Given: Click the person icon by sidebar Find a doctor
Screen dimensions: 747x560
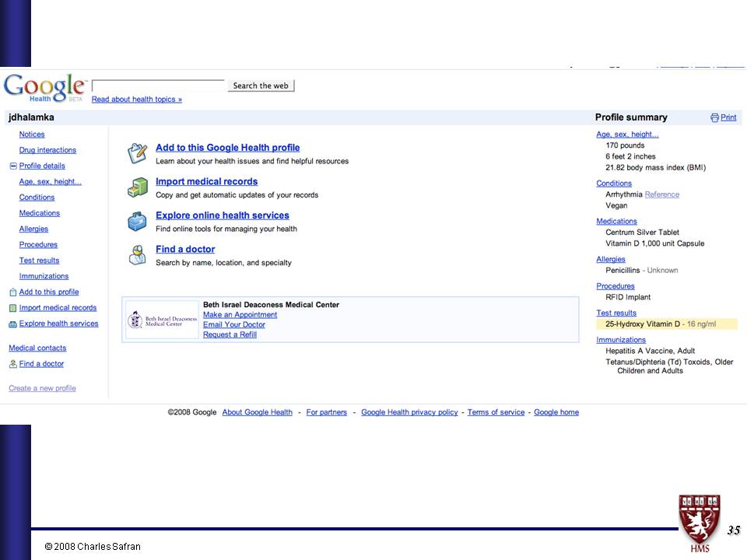Looking at the screenshot, I should click(x=13, y=364).
